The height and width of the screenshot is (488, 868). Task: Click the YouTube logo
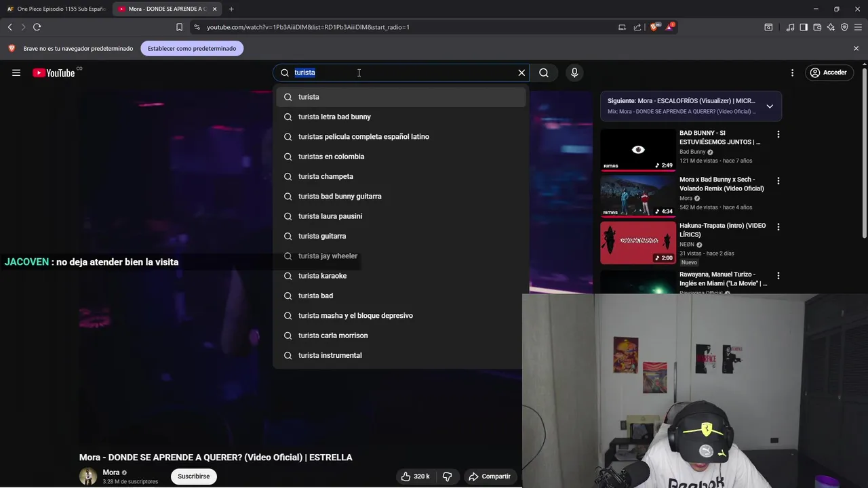coord(54,73)
